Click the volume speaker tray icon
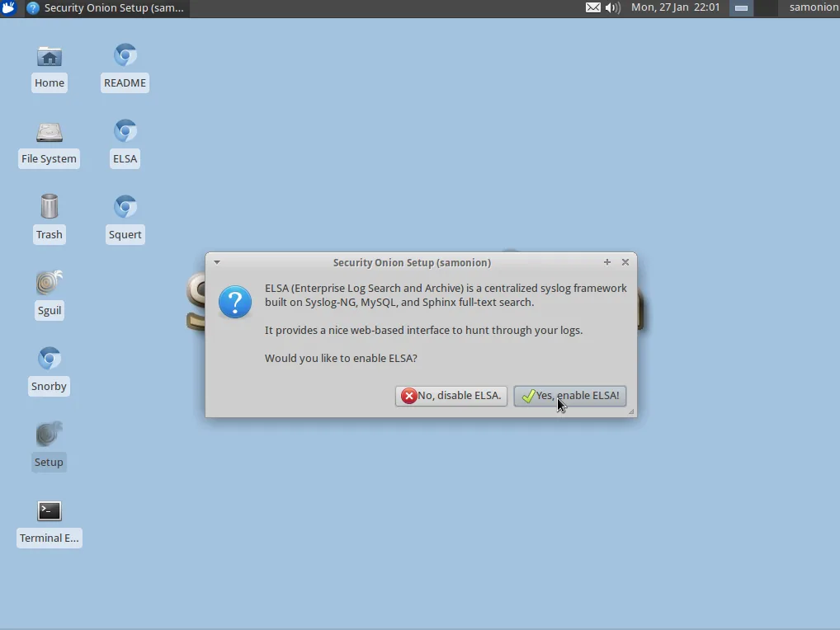 tap(612, 7)
